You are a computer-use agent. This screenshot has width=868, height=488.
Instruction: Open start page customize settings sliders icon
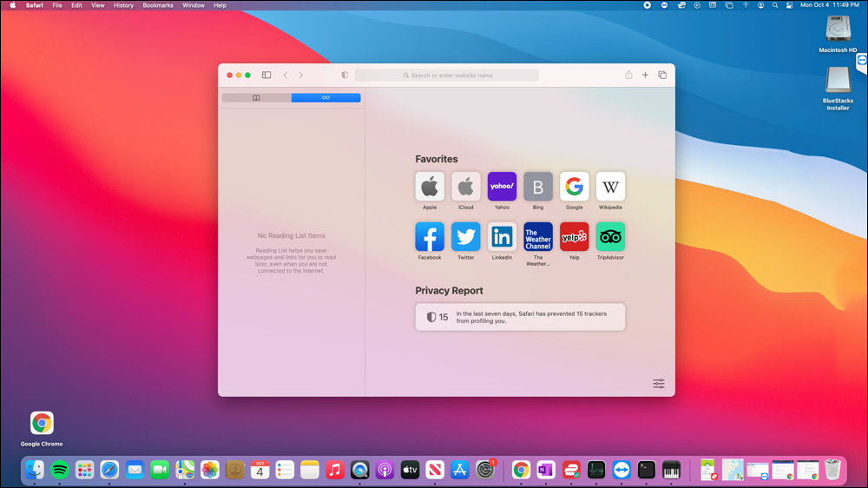pos(659,383)
